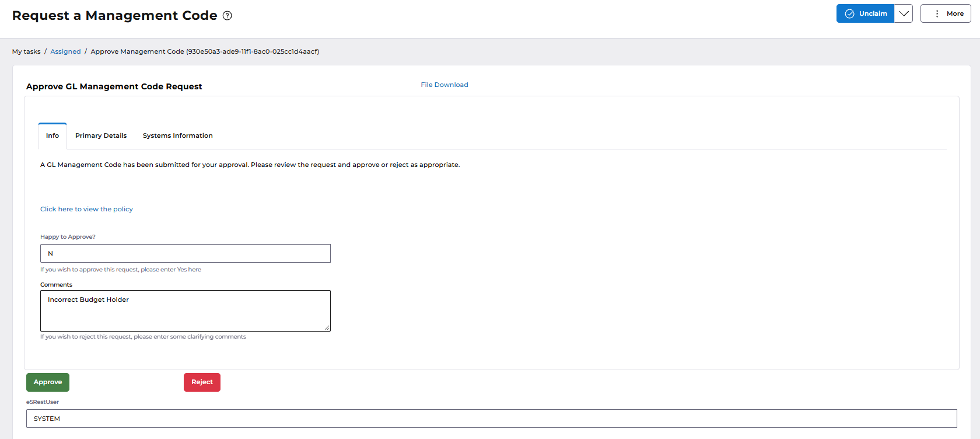Click the green Approve button
This screenshot has width=980, height=439.
[48, 382]
